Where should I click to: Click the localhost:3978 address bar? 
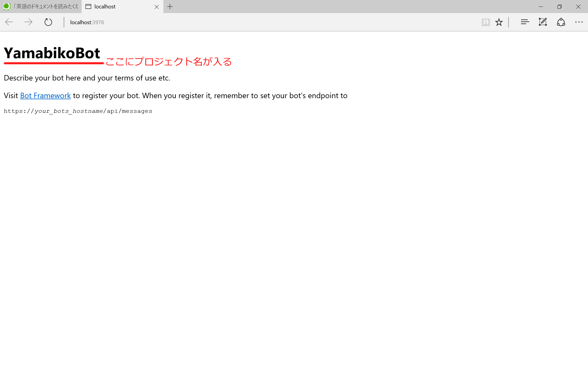(87, 22)
